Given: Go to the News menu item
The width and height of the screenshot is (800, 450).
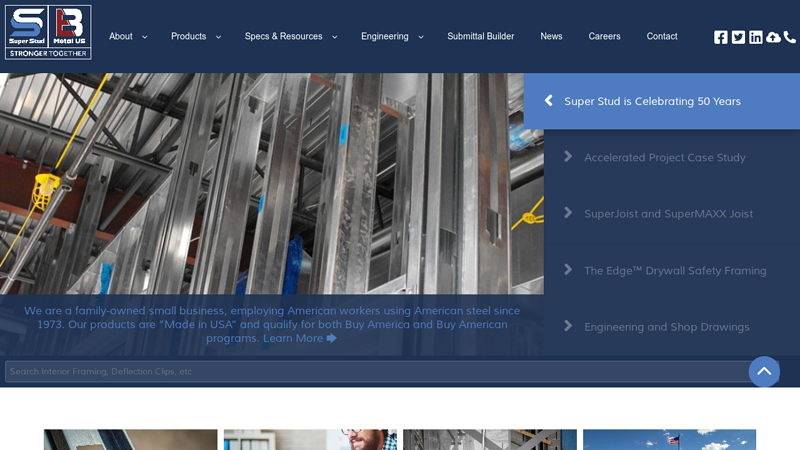Looking at the screenshot, I should click(551, 37).
